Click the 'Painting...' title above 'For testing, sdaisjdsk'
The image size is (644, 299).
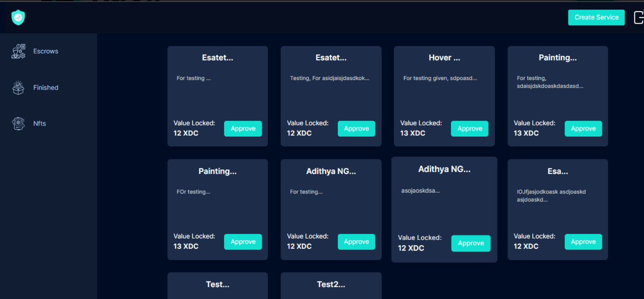click(558, 58)
